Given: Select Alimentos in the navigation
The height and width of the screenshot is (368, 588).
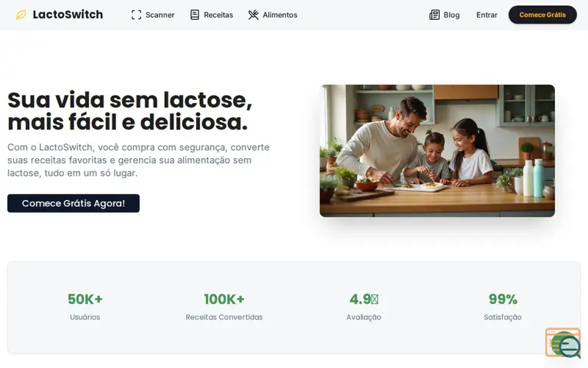Looking at the screenshot, I should coord(273,15).
